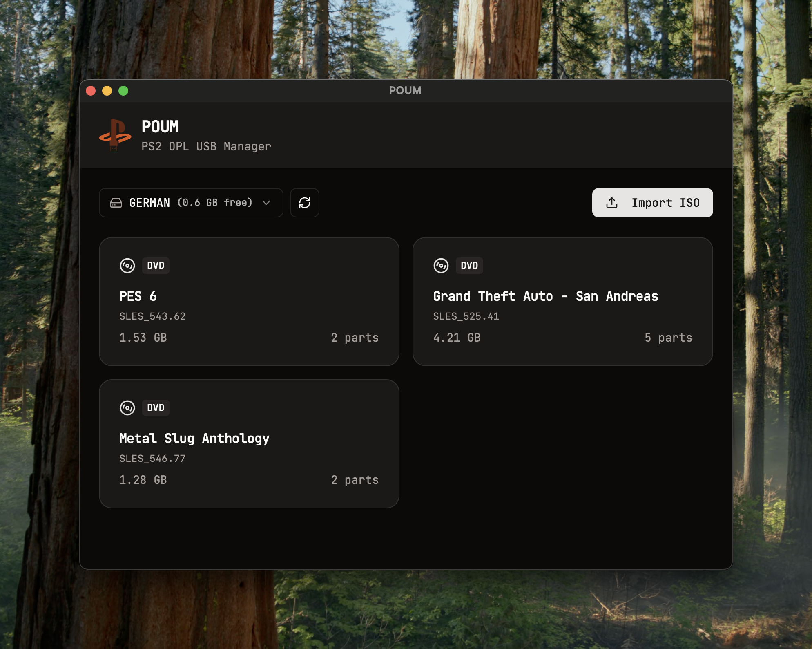Select the Metal Slug Anthology title
Image resolution: width=812 pixels, height=649 pixels.
(194, 439)
